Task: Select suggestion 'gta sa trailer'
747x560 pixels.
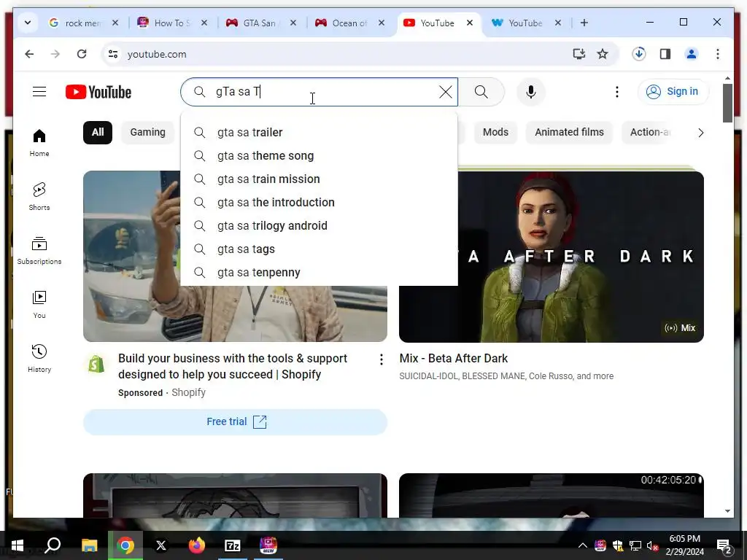Action: pos(320,133)
